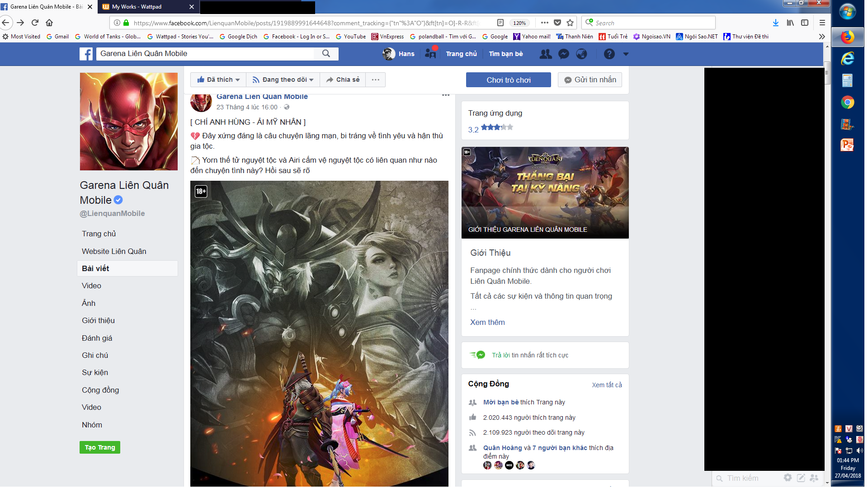Expand Facebook account dropdown arrow
This screenshot has width=868, height=488.
point(626,54)
